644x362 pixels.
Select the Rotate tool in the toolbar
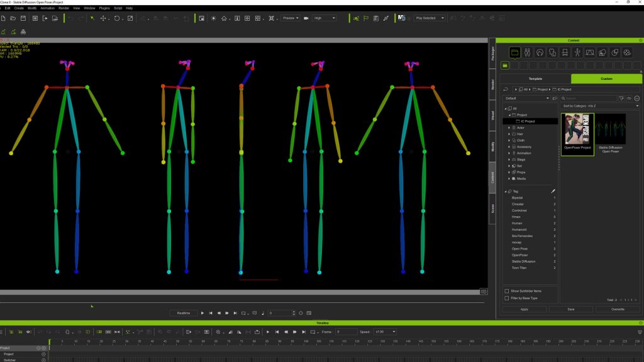(117, 18)
